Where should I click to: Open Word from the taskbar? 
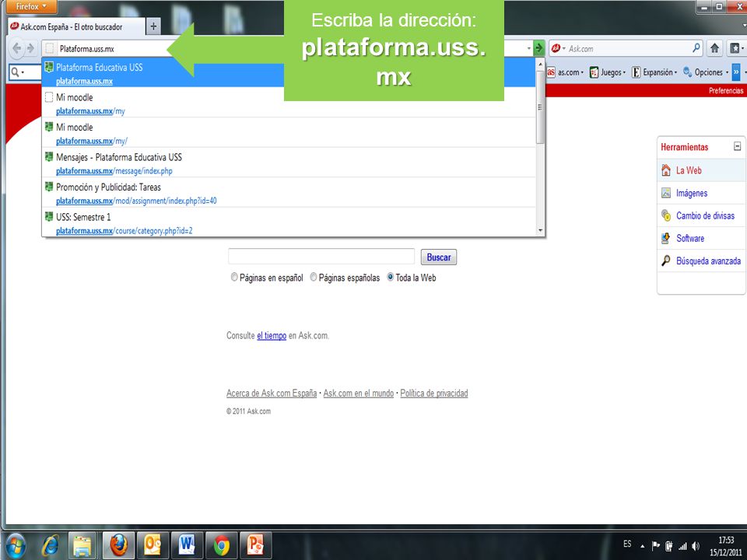(187, 546)
